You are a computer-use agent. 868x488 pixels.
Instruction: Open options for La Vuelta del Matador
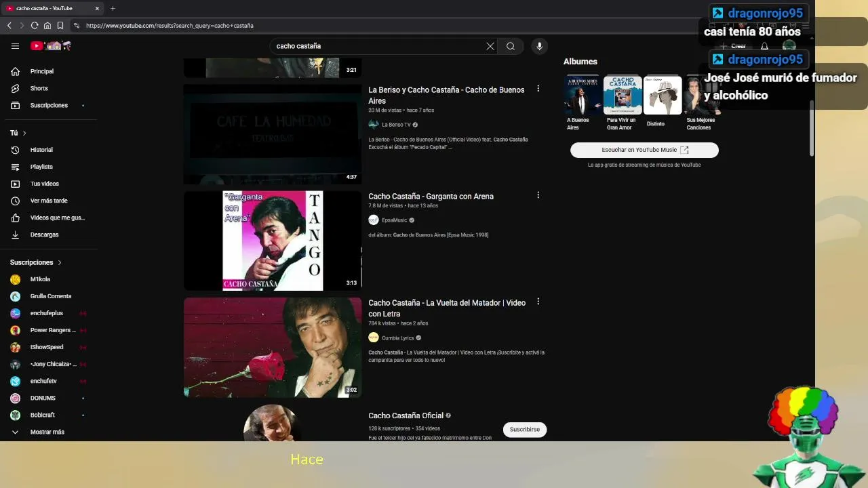pos(538,302)
